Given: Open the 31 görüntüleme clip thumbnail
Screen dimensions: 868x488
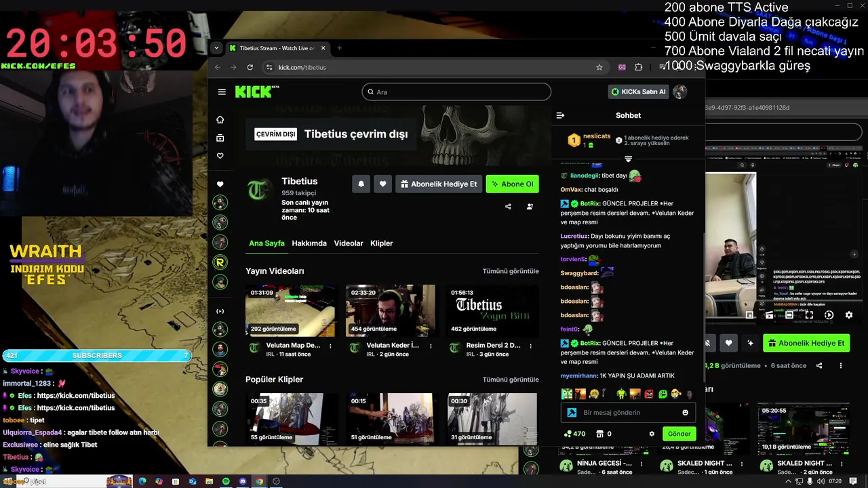Looking at the screenshot, I should (491, 419).
